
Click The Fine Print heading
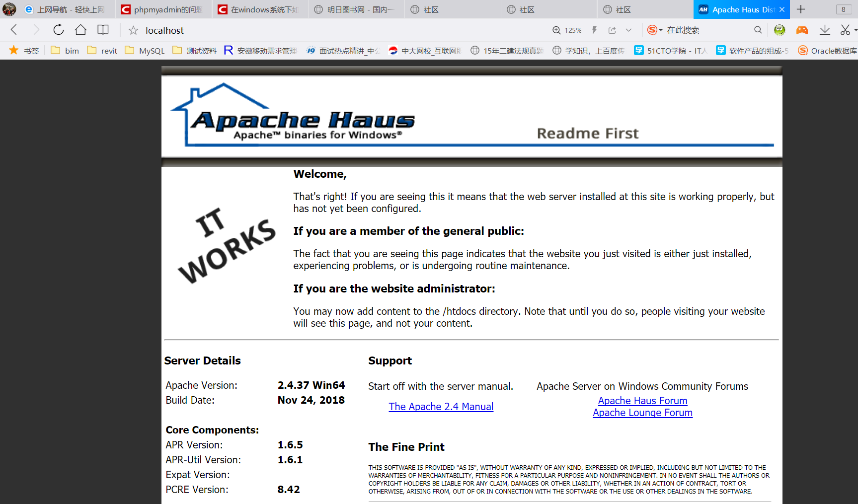point(406,447)
